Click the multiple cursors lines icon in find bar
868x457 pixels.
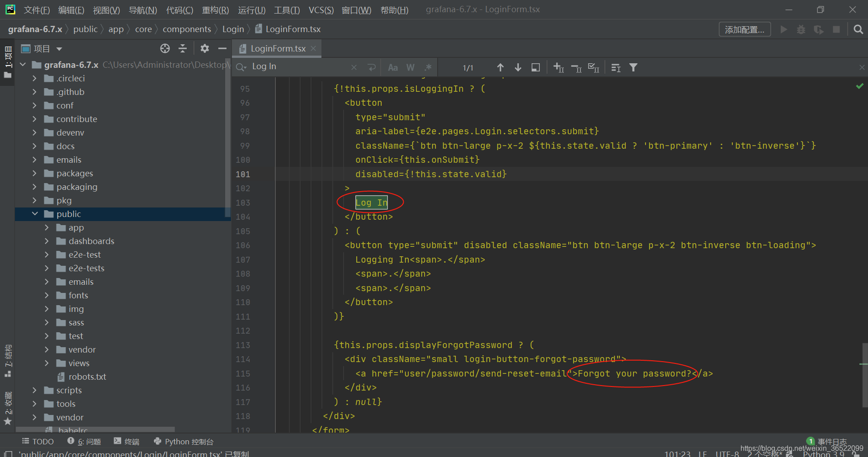click(616, 67)
